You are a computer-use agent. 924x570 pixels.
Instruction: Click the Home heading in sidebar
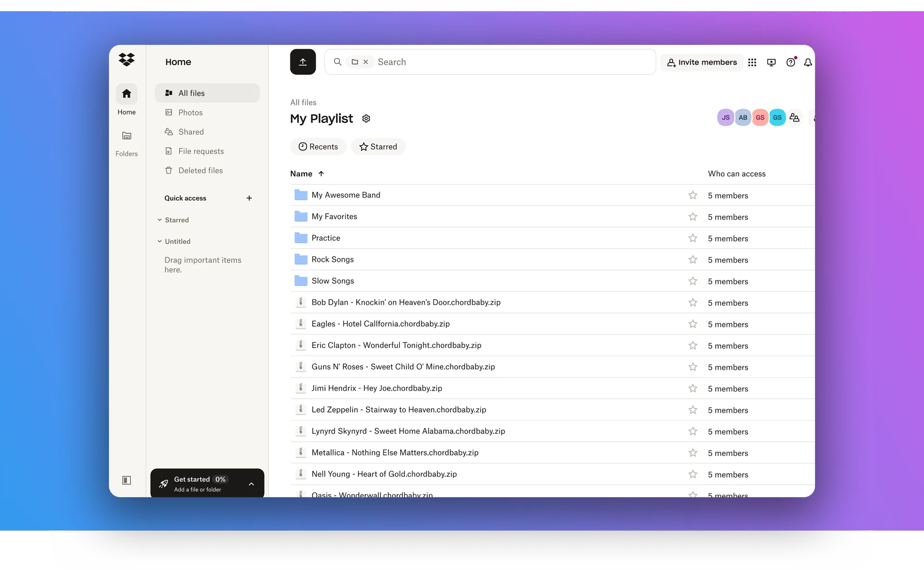point(178,62)
